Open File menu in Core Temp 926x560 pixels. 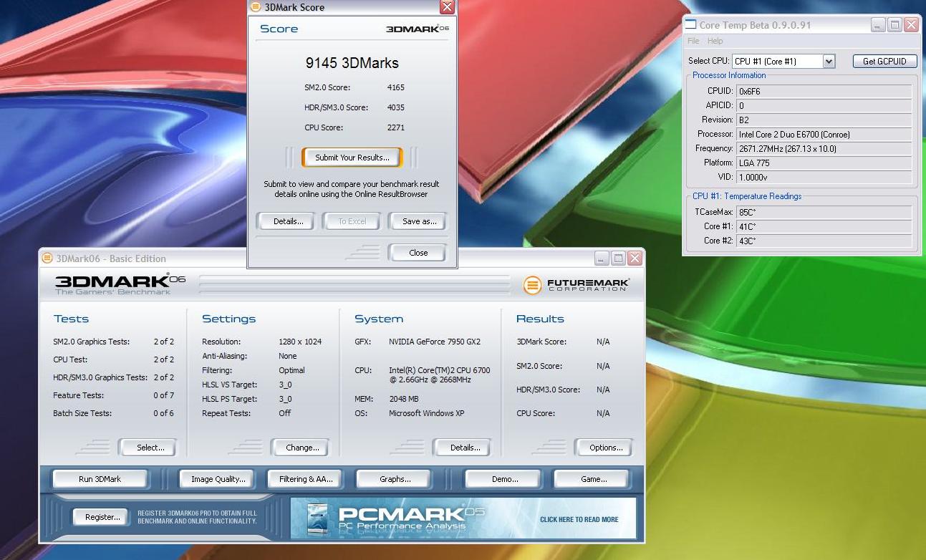pos(693,41)
